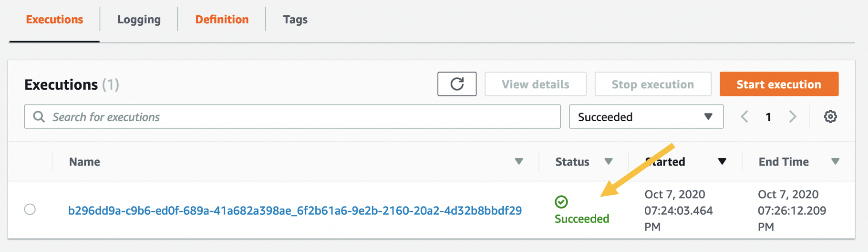Go to previous page arrow

(744, 116)
